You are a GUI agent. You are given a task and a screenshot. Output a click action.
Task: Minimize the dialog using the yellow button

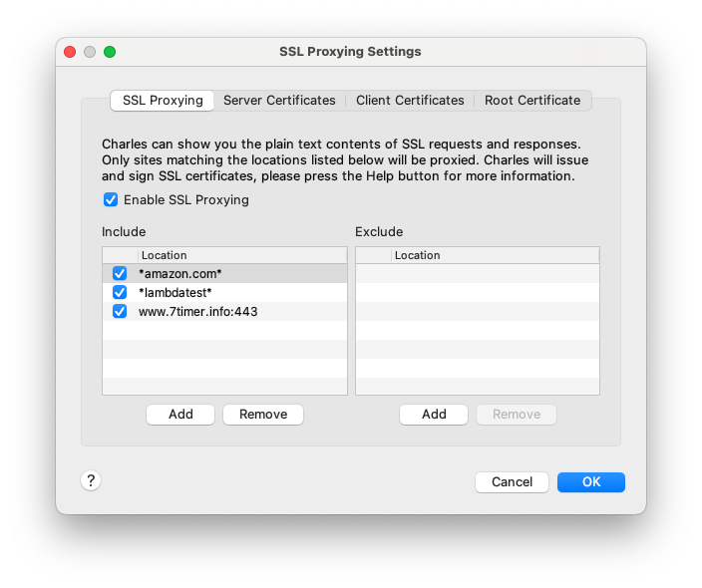90,52
